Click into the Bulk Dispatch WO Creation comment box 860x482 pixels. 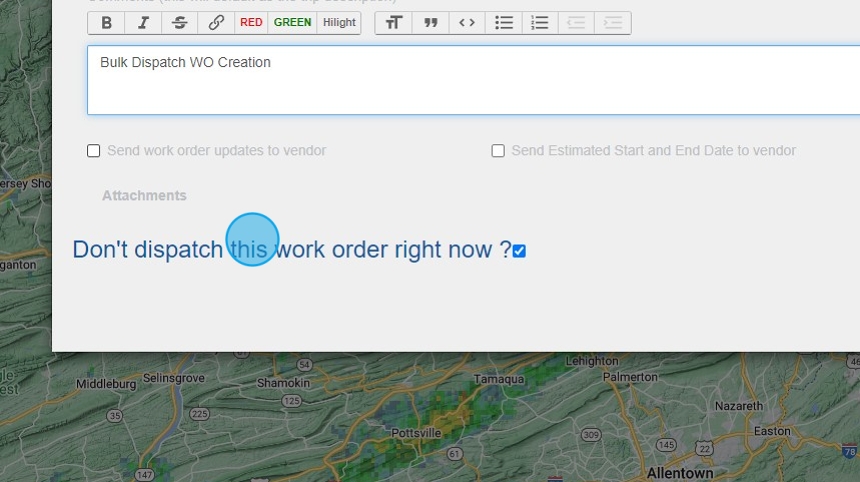(473, 80)
